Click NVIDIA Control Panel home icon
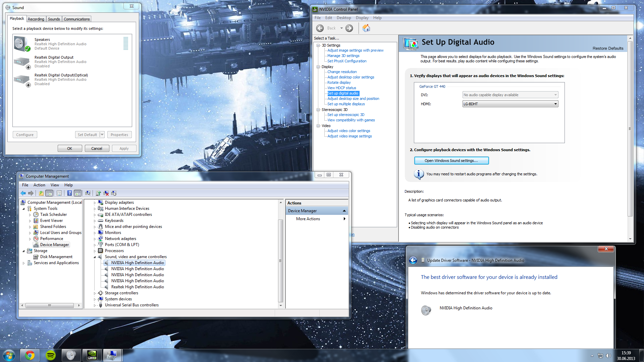 tap(366, 28)
